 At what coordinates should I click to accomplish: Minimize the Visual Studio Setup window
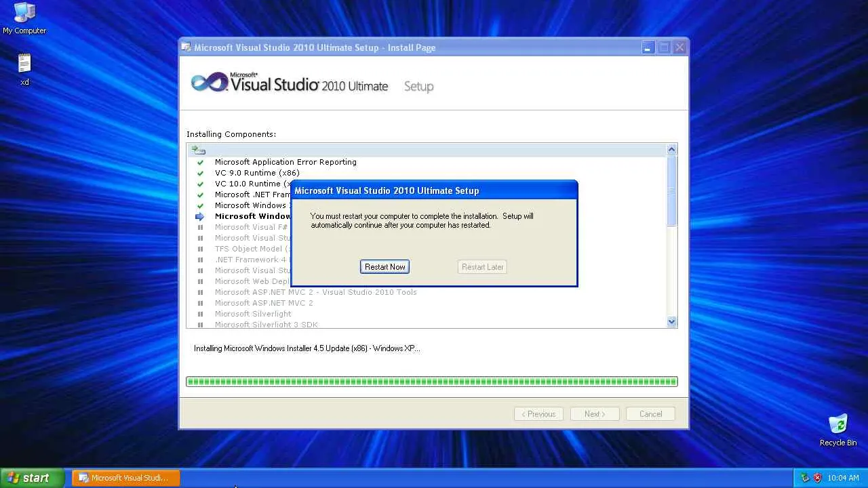click(x=648, y=47)
